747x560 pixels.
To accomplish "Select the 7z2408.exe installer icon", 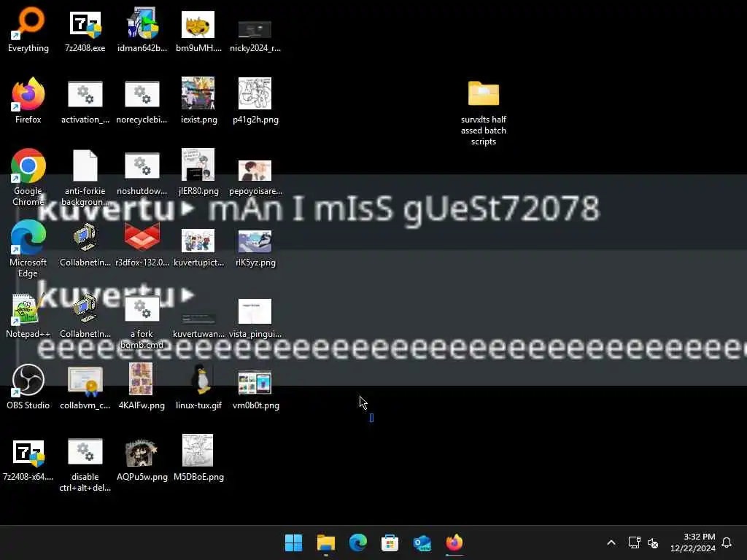I will pos(85,29).
